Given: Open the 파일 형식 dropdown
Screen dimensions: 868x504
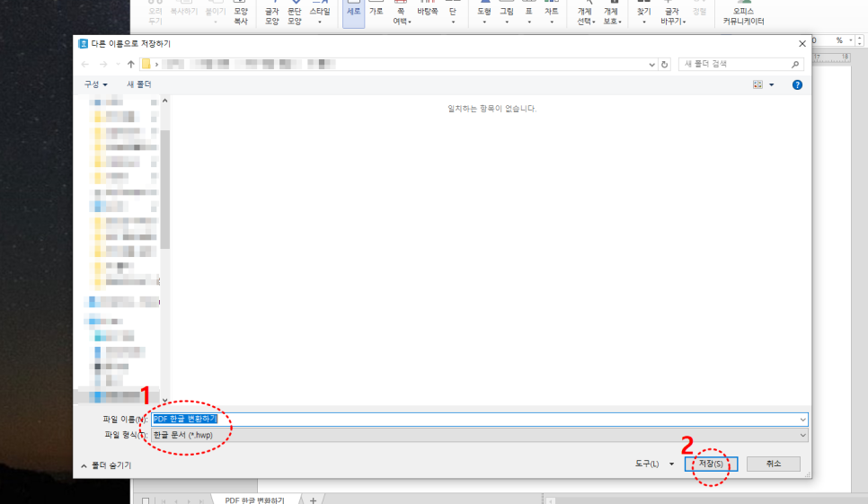Looking at the screenshot, I should click(x=802, y=435).
